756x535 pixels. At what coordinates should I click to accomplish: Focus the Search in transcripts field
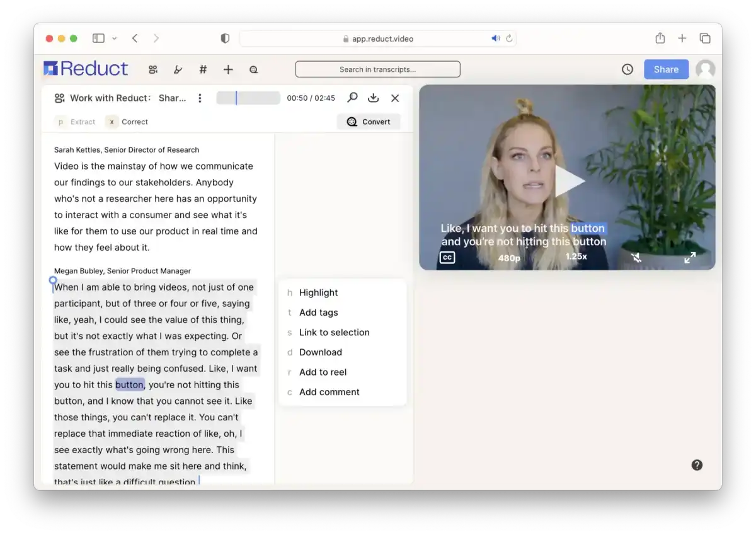click(377, 69)
